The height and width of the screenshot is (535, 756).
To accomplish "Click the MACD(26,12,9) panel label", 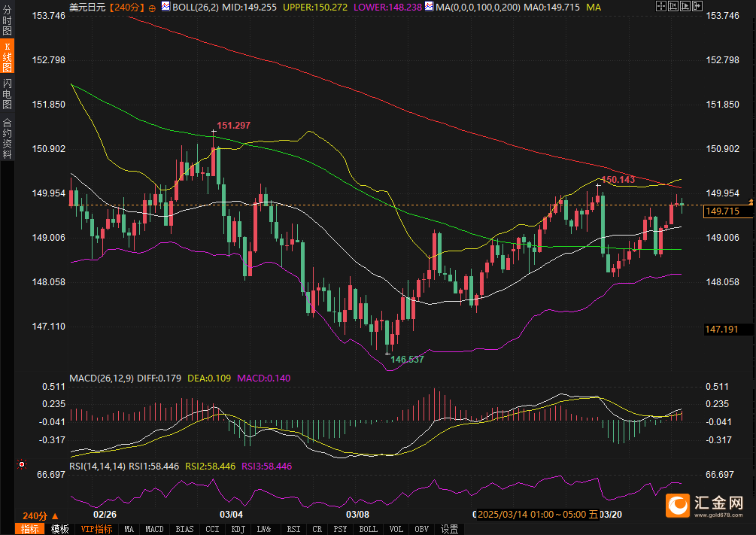I will tap(102, 378).
